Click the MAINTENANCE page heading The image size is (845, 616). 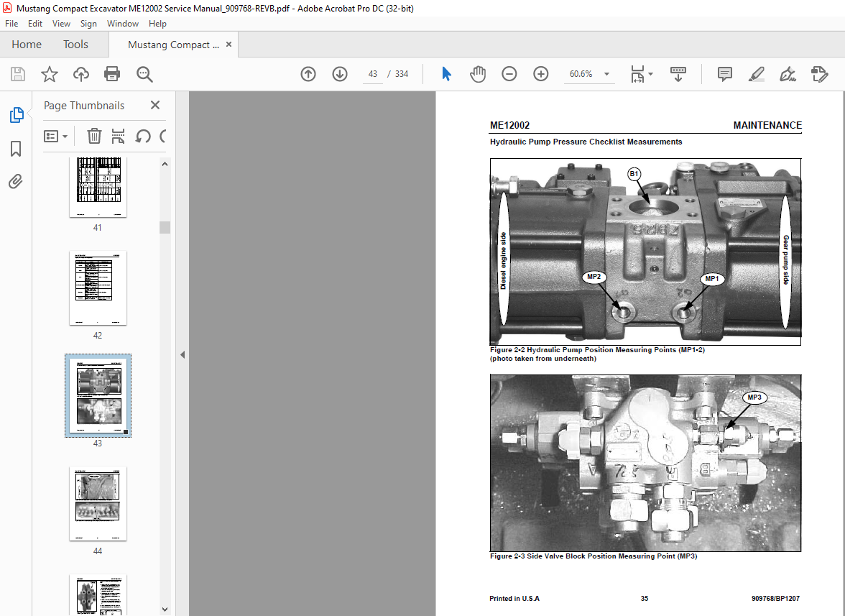coord(767,125)
